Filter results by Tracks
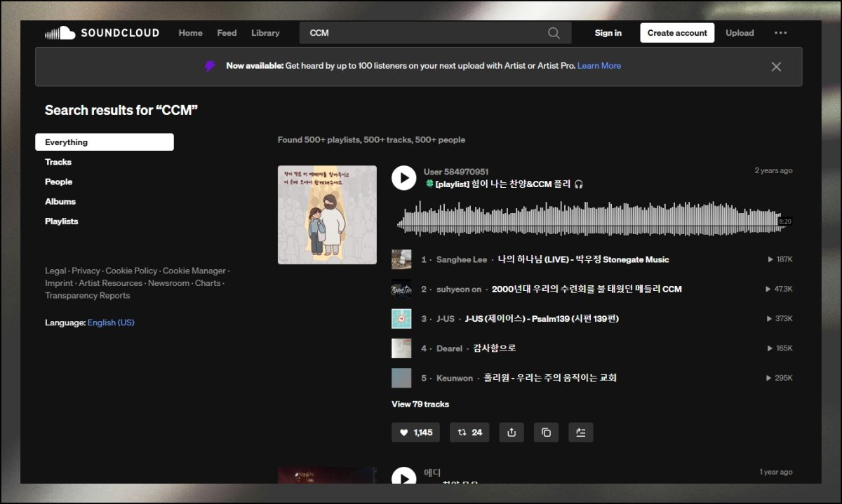 click(x=58, y=162)
